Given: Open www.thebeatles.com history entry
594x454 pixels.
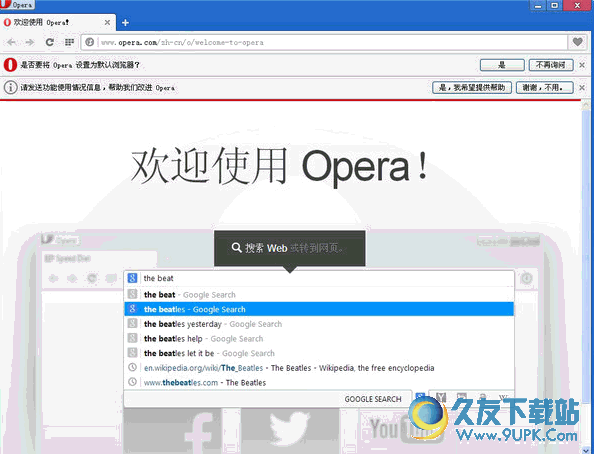Looking at the screenshot, I should point(319,382).
